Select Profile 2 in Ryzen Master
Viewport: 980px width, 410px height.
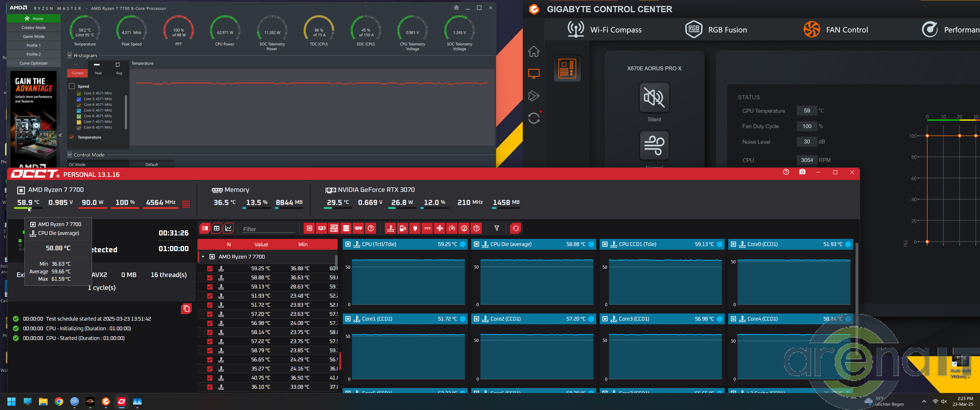(34, 54)
